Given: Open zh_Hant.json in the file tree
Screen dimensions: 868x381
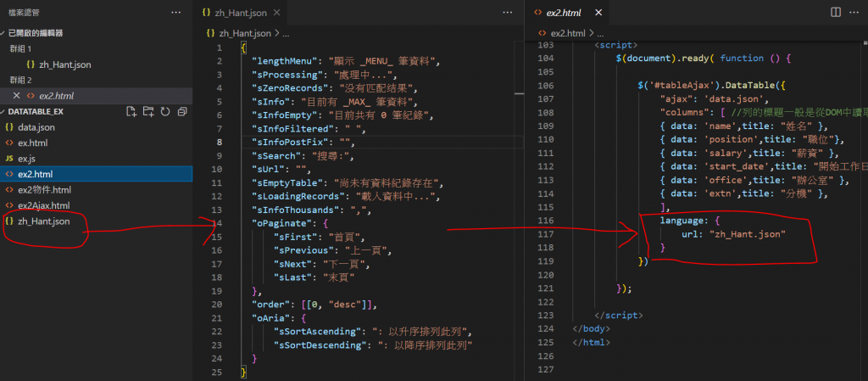Looking at the screenshot, I should point(44,221).
